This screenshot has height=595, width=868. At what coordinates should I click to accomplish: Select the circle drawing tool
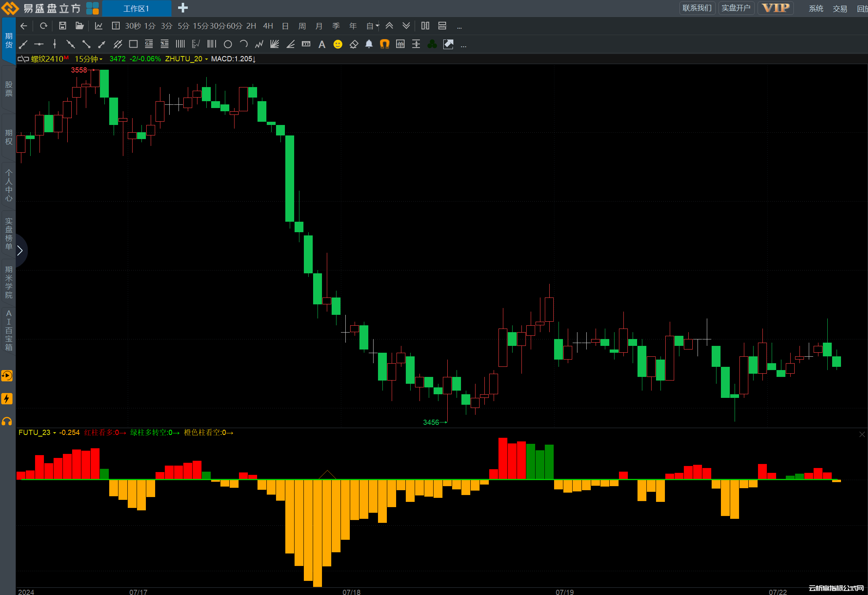click(x=228, y=44)
